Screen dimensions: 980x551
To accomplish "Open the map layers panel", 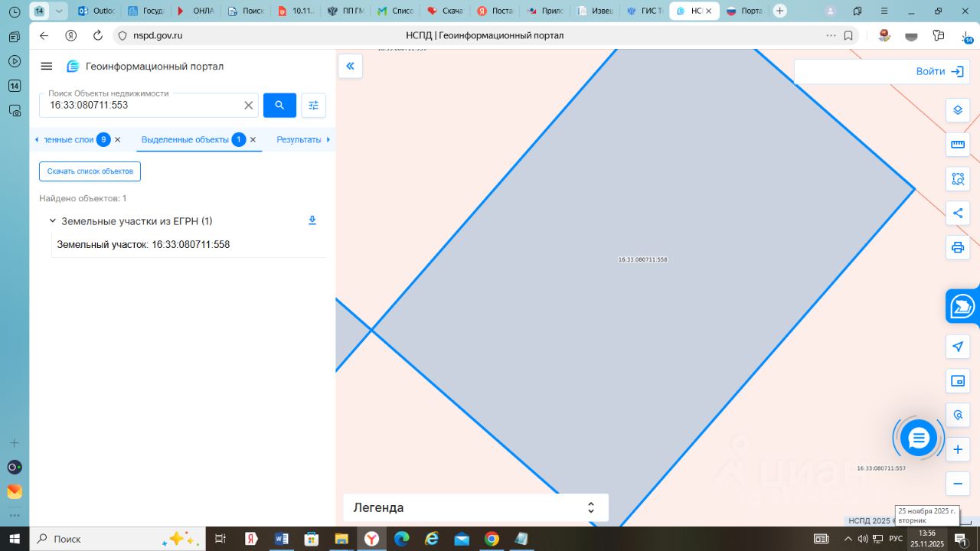I will (958, 110).
